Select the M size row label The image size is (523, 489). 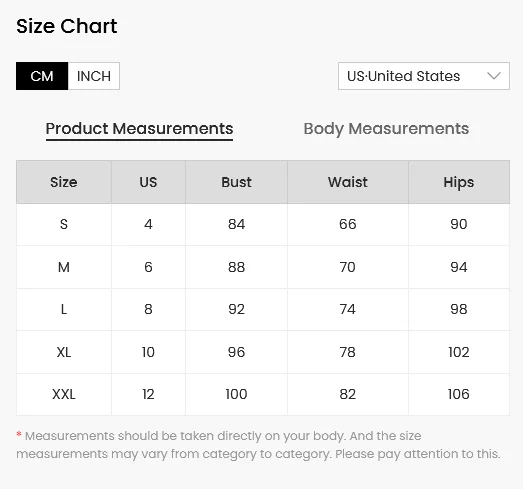[64, 267]
